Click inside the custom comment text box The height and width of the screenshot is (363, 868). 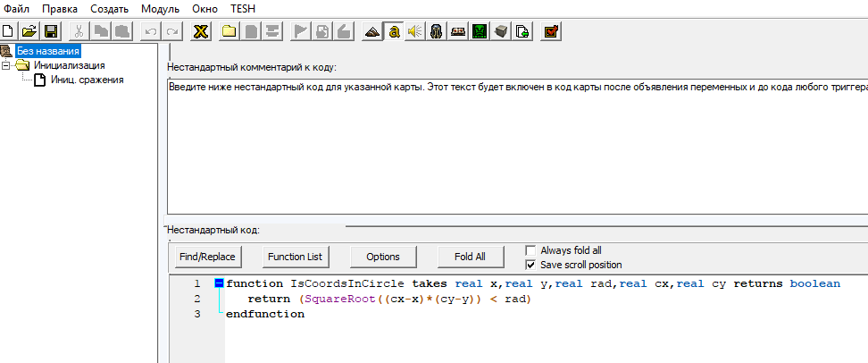518,147
